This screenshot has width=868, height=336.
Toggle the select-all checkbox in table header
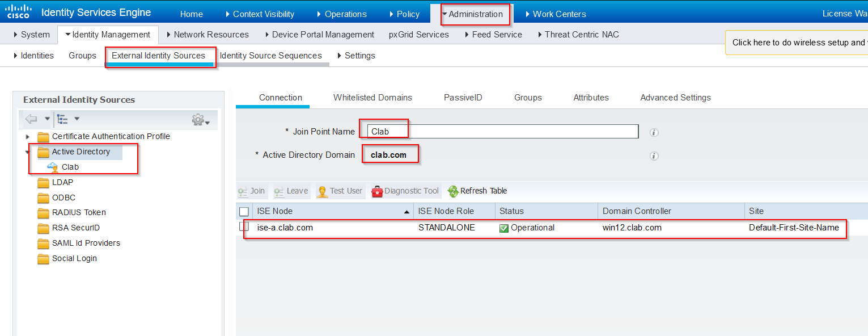pyautogui.click(x=244, y=212)
